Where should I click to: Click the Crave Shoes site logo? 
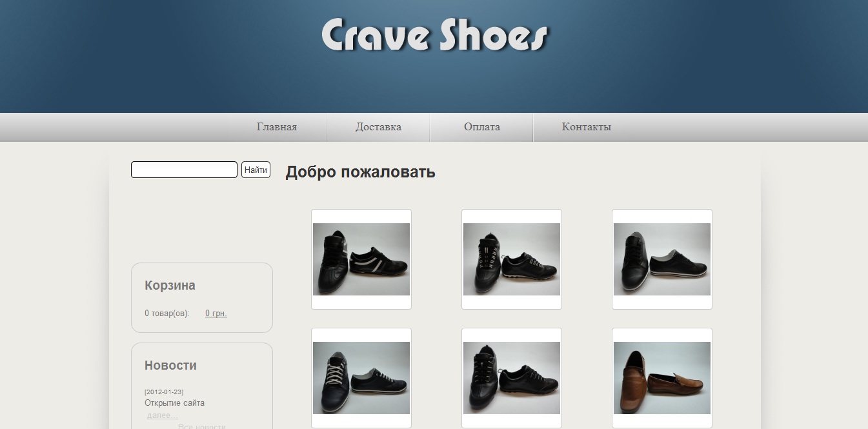[x=434, y=37]
